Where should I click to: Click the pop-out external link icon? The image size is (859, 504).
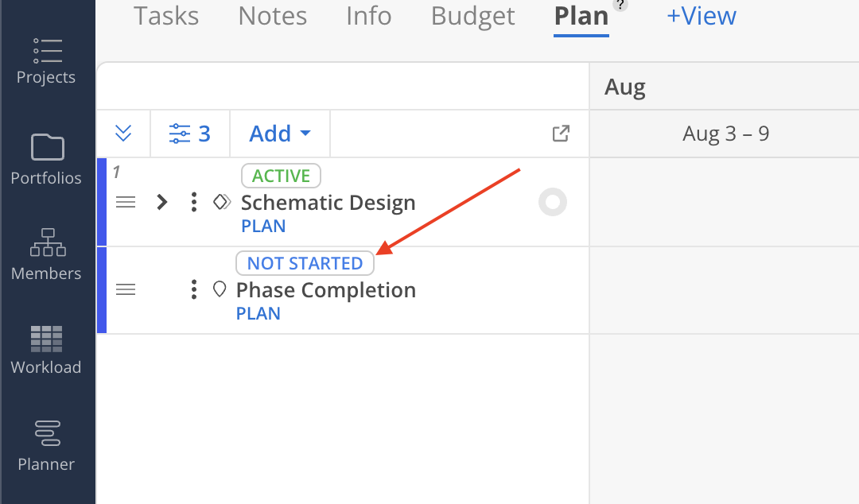[x=561, y=133]
